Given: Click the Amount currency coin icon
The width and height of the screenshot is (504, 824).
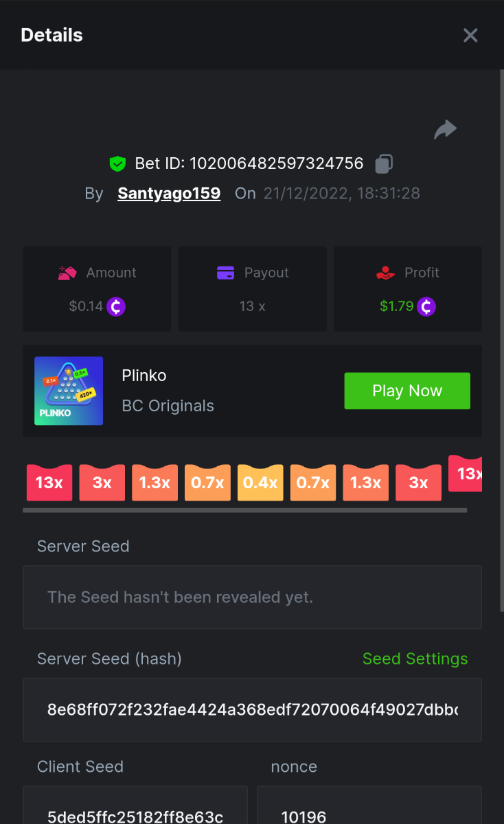Looking at the screenshot, I should pos(115,306).
